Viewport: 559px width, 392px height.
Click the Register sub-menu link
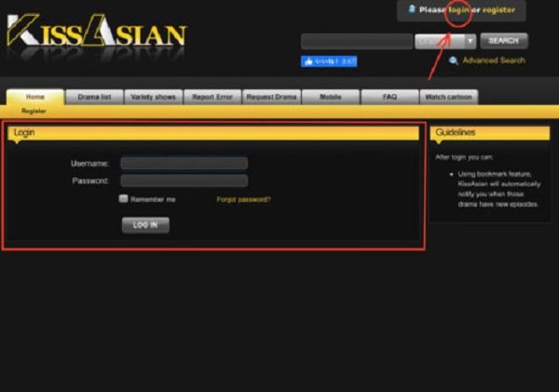34,111
